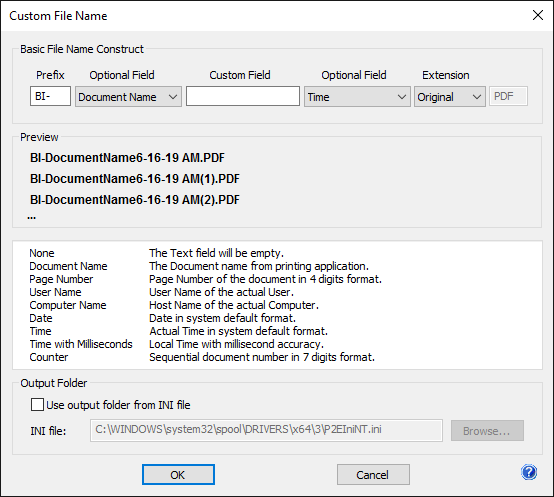The image size is (554, 497).
Task: Click the Browse button for INI file
Action: (x=487, y=431)
